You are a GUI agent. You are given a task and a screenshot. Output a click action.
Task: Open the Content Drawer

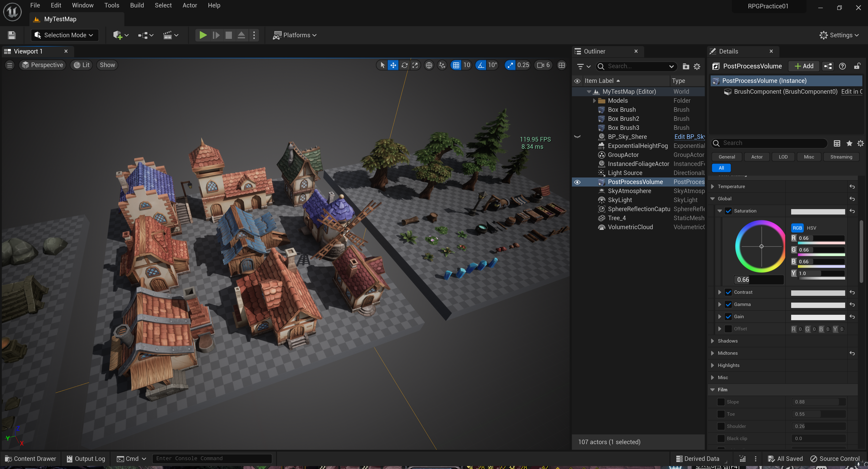30,459
